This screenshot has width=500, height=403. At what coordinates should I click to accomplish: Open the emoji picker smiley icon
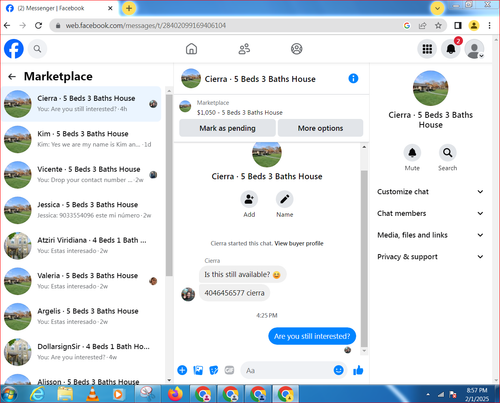[x=338, y=370]
